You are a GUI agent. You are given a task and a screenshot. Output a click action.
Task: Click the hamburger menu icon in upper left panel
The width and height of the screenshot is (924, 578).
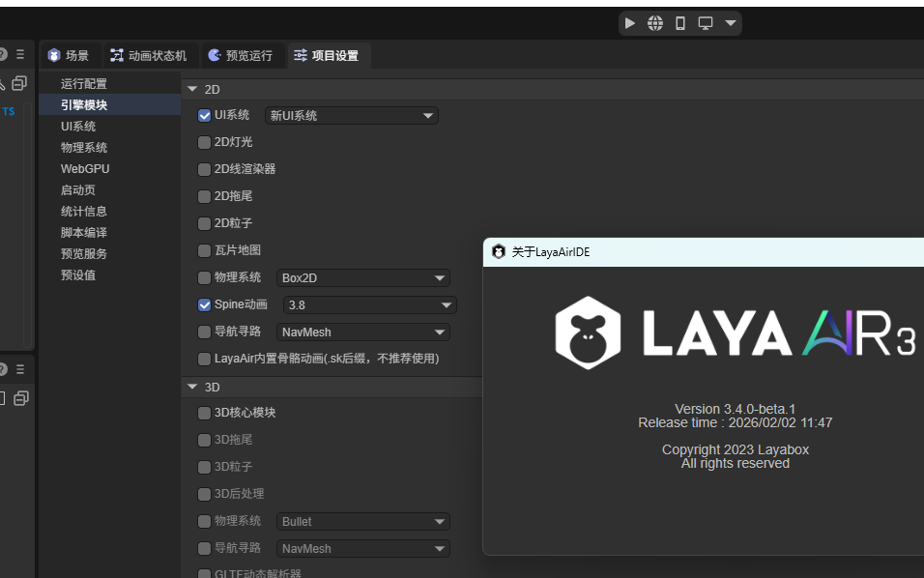pos(20,55)
